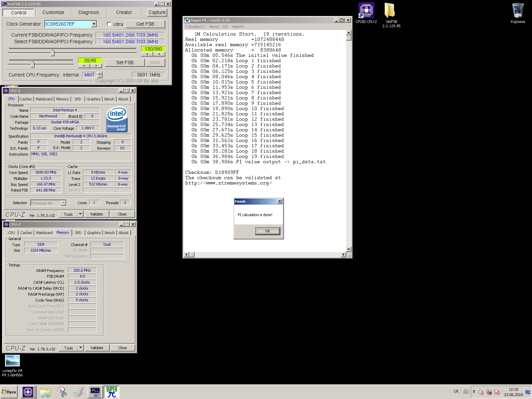Open the Mainboard tab in upper CPU-Z
The image size is (532, 399).
pyautogui.click(x=44, y=99)
